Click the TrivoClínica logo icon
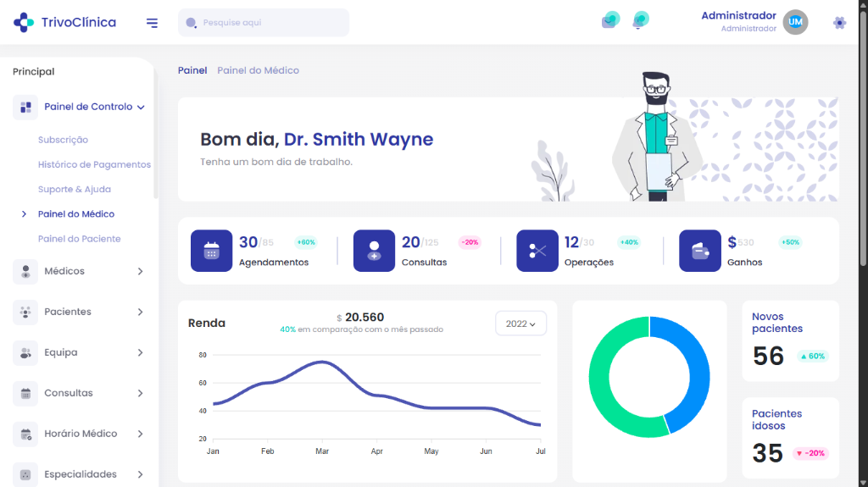 pos(23,22)
